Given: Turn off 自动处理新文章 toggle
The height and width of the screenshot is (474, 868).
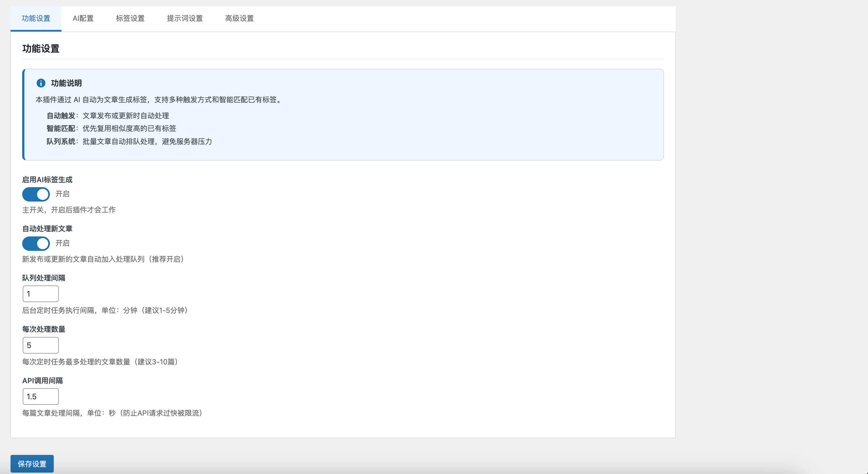Looking at the screenshot, I should click(36, 243).
